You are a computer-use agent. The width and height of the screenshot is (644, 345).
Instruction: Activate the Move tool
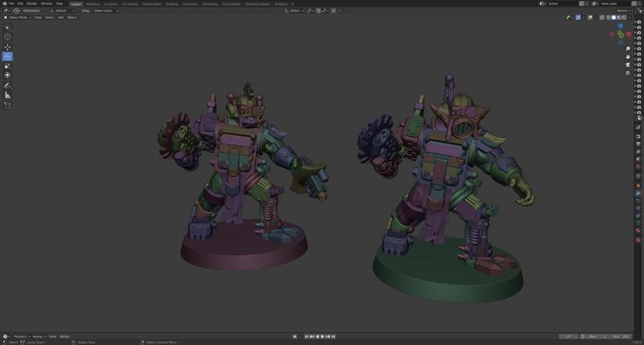(8, 47)
